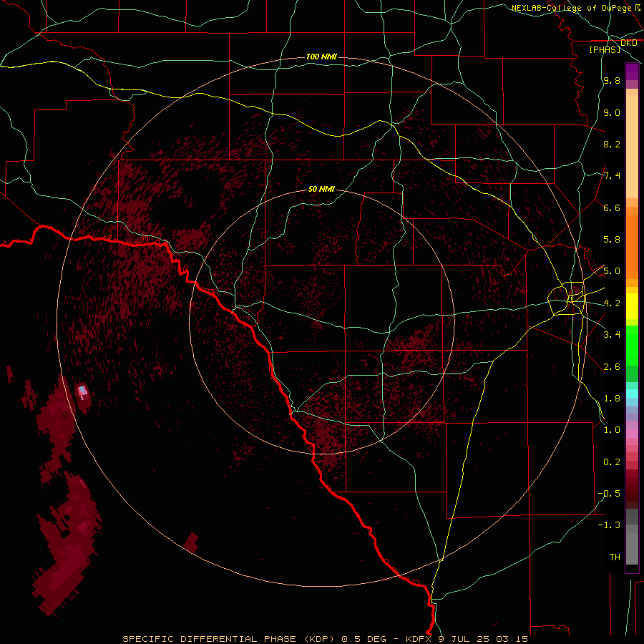The image size is (644, 644).
Task: Select the 6.6 legend value
Action: point(612,208)
